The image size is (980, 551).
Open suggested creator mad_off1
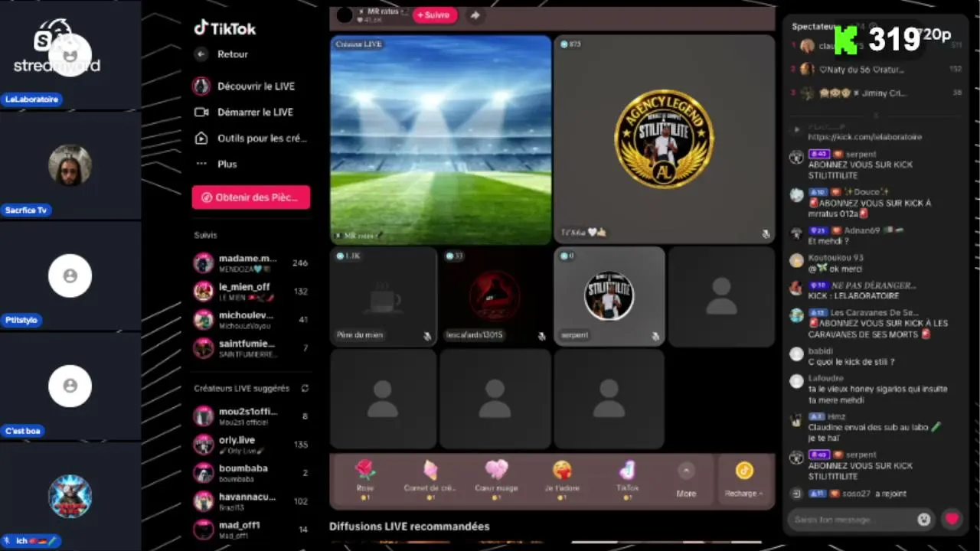point(251,529)
